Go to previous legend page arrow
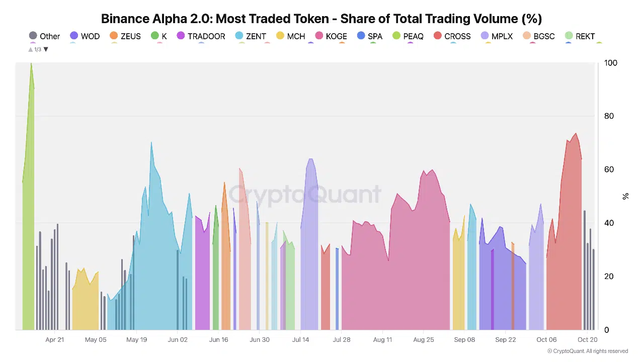The image size is (644, 362). tap(31, 49)
